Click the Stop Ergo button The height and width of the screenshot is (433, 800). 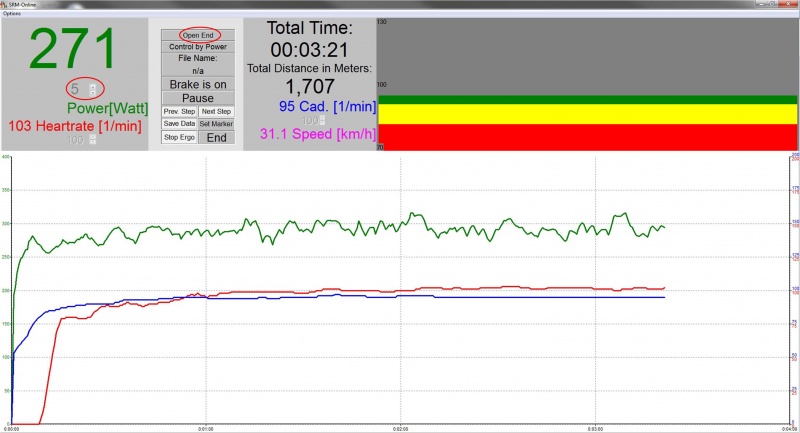(179, 137)
